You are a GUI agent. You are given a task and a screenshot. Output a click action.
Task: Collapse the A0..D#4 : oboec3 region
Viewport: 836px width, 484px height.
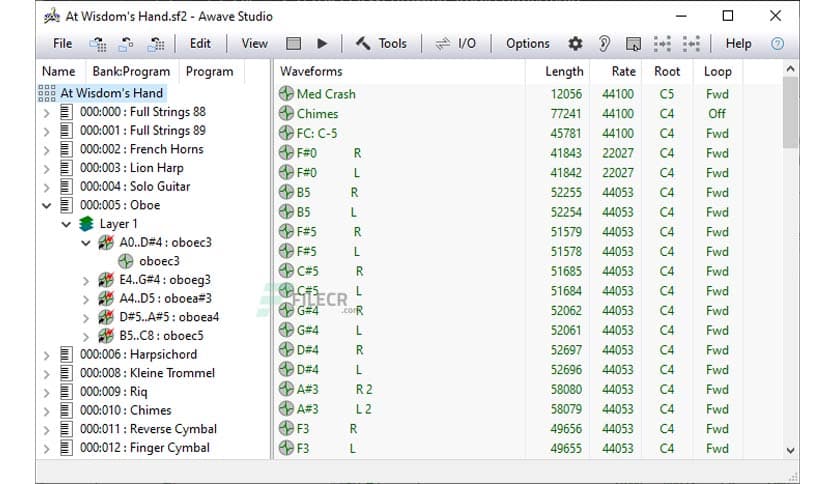coord(86,243)
